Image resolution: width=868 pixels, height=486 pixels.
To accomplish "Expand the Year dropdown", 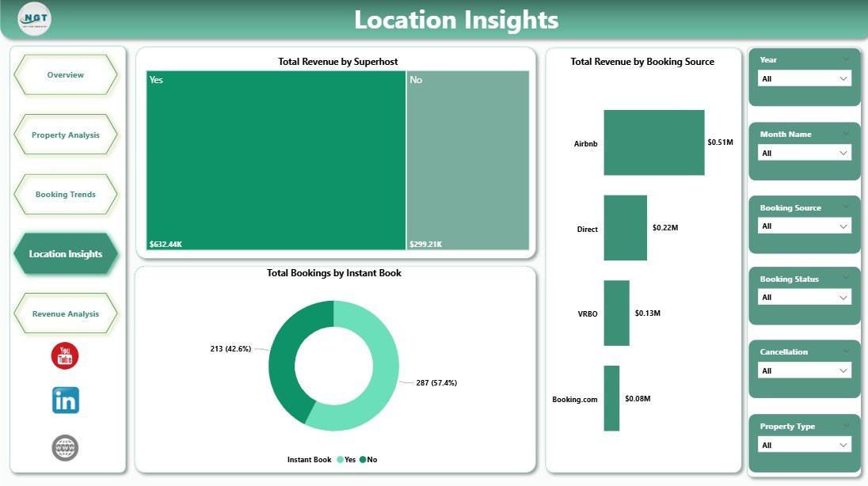I will pos(804,78).
